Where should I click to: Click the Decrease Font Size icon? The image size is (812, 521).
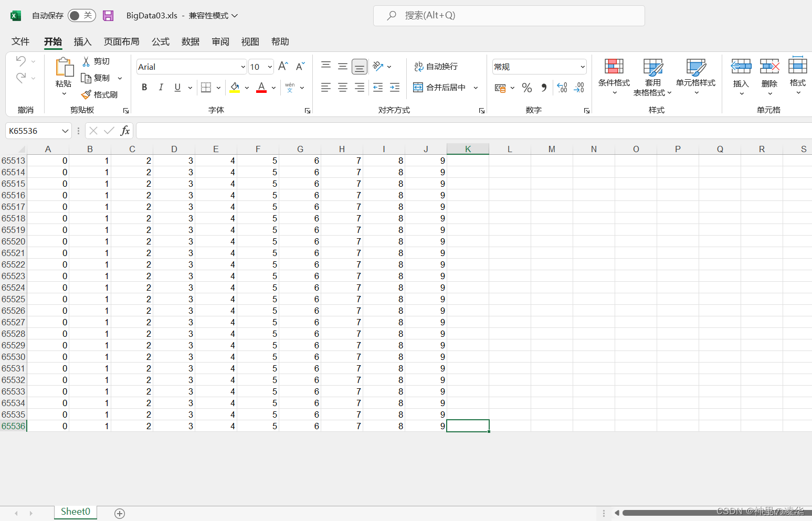point(300,67)
